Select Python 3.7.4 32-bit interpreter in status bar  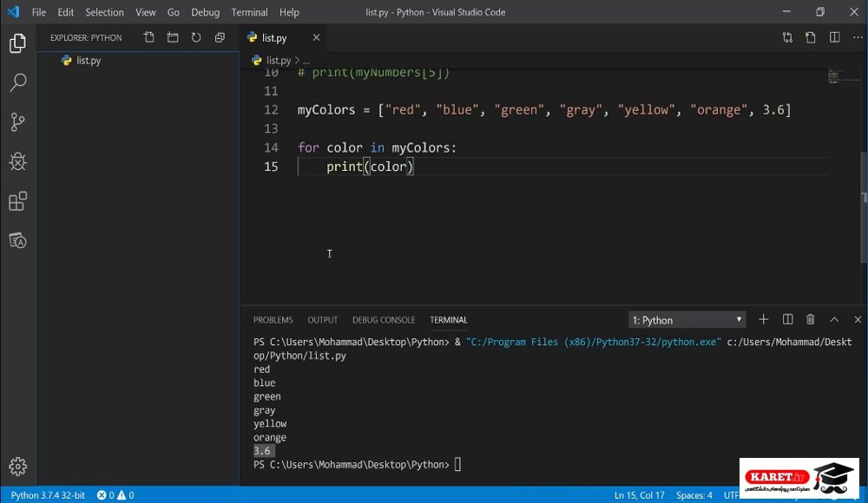tap(48, 495)
